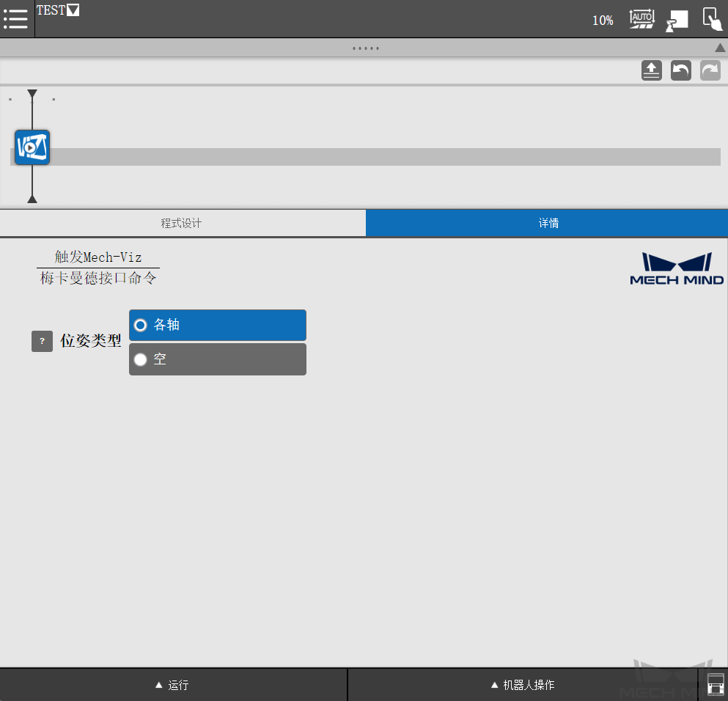Viewport: 728px width, 701px height.
Task: Click the redo toolbar icon
Action: 709,70
